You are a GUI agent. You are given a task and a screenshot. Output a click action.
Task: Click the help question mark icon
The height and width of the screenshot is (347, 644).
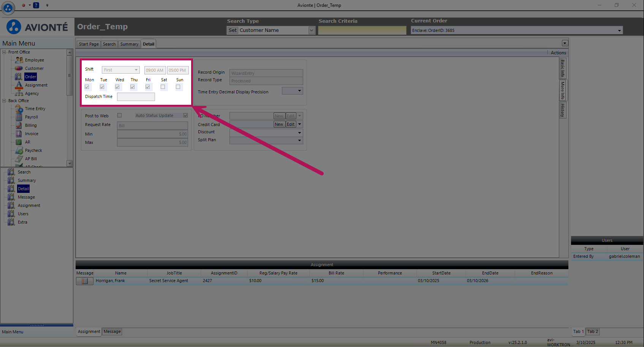tap(36, 5)
